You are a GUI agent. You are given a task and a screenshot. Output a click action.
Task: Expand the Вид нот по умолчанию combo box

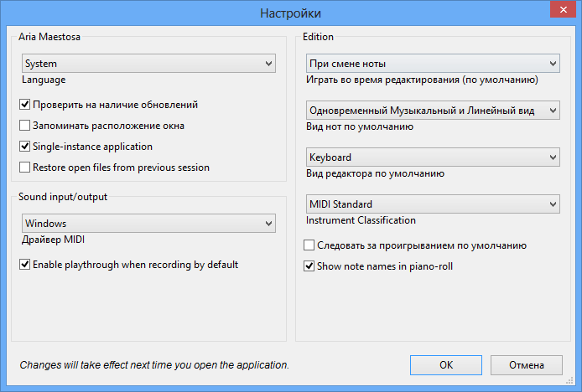(433, 111)
